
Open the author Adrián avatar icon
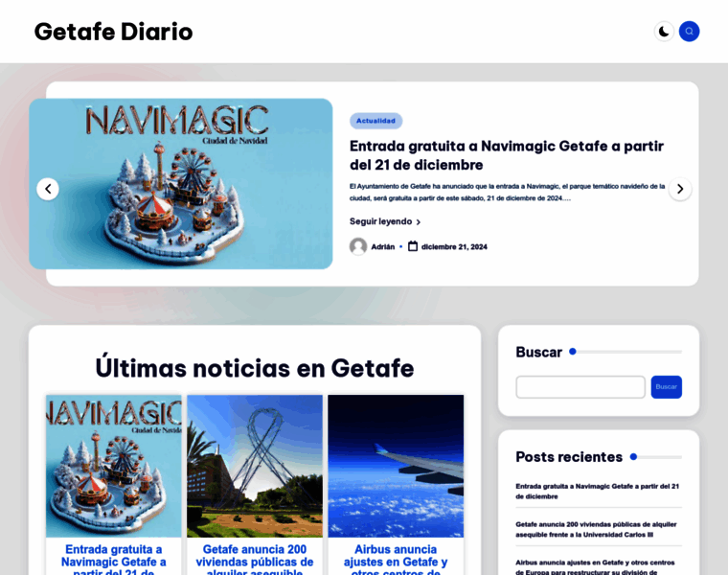(358, 246)
